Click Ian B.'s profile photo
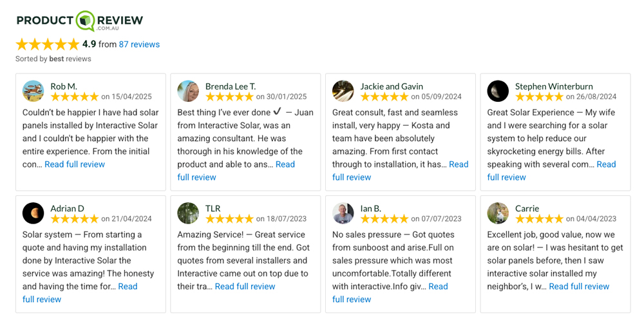The image size is (644, 335). click(343, 213)
